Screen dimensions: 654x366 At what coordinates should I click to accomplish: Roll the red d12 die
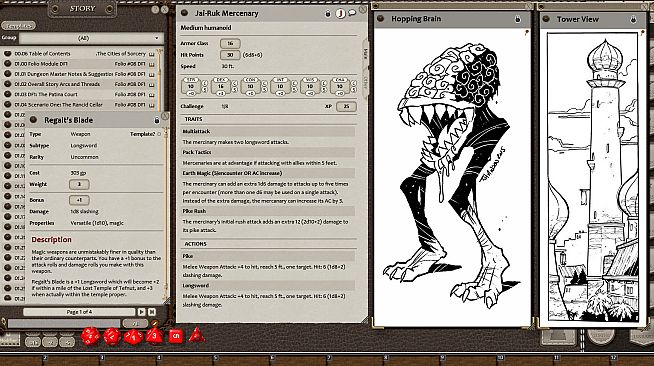[112, 336]
